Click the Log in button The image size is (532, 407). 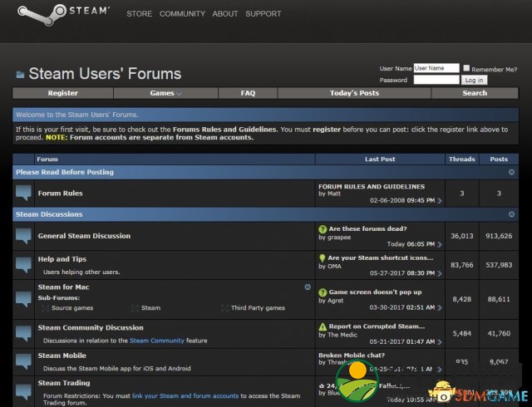tap(474, 80)
